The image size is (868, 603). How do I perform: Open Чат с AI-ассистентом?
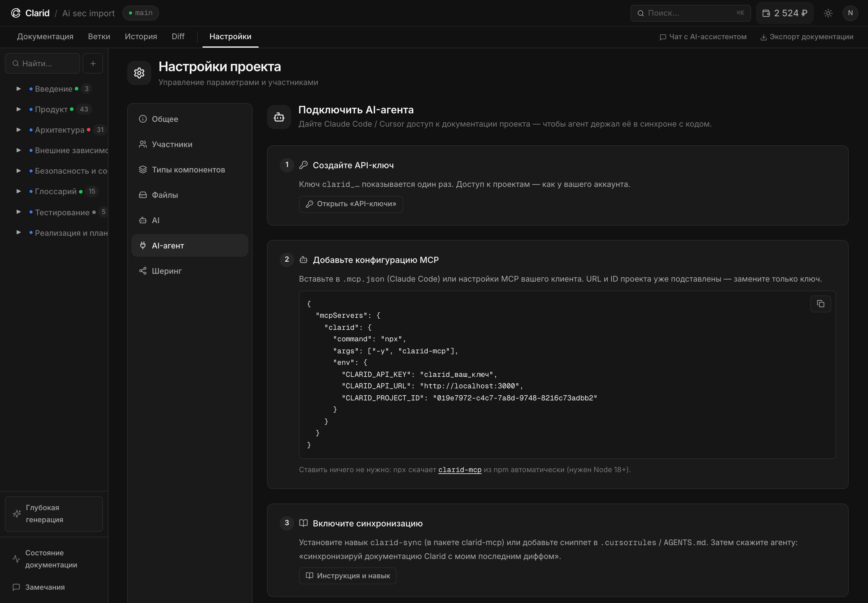703,37
